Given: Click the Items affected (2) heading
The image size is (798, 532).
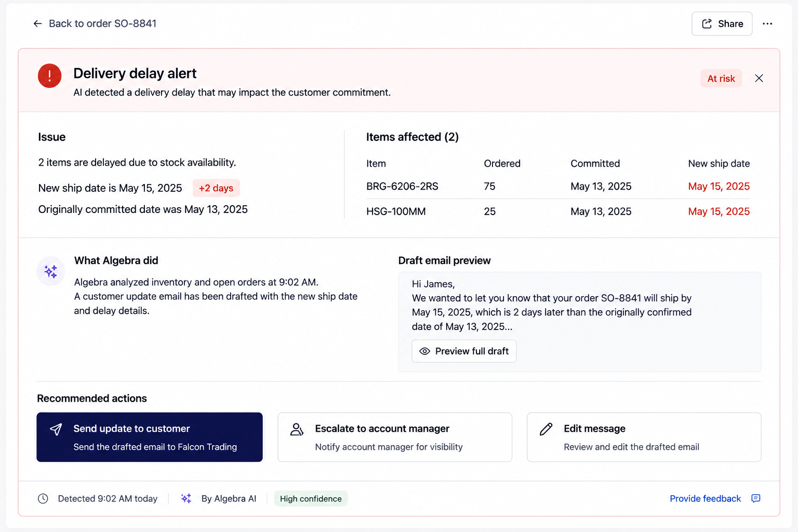Looking at the screenshot, I should tap(413, 137).
